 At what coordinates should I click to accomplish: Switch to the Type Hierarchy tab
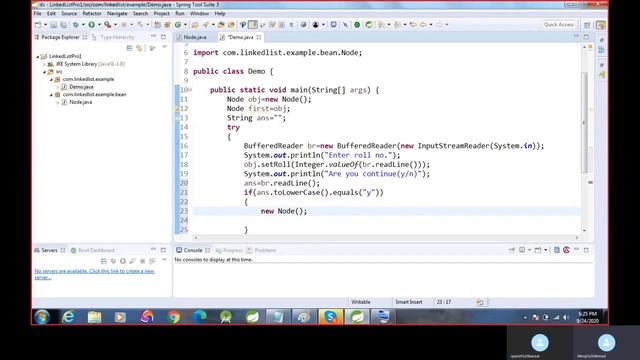[x=113, y=37]
